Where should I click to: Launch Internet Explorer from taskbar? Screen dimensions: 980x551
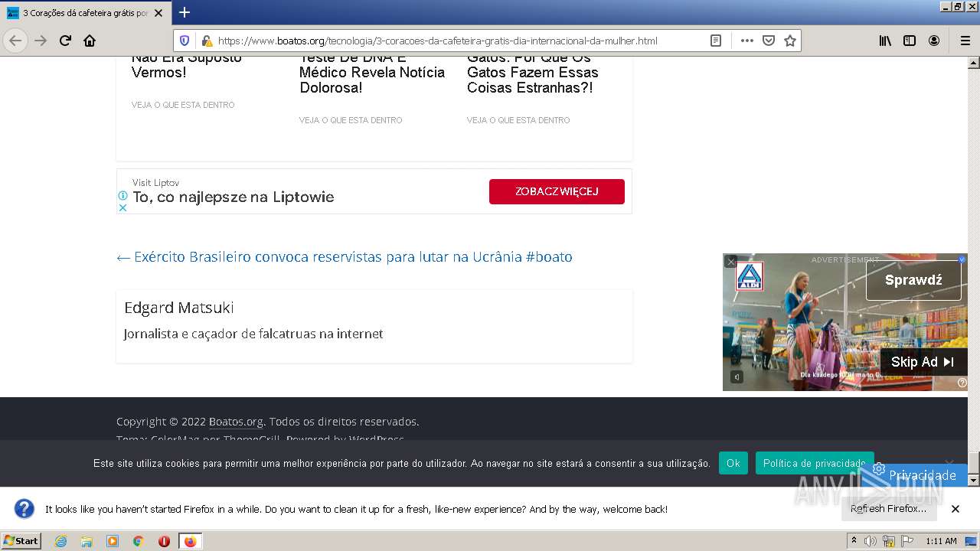tap(61, 541)
